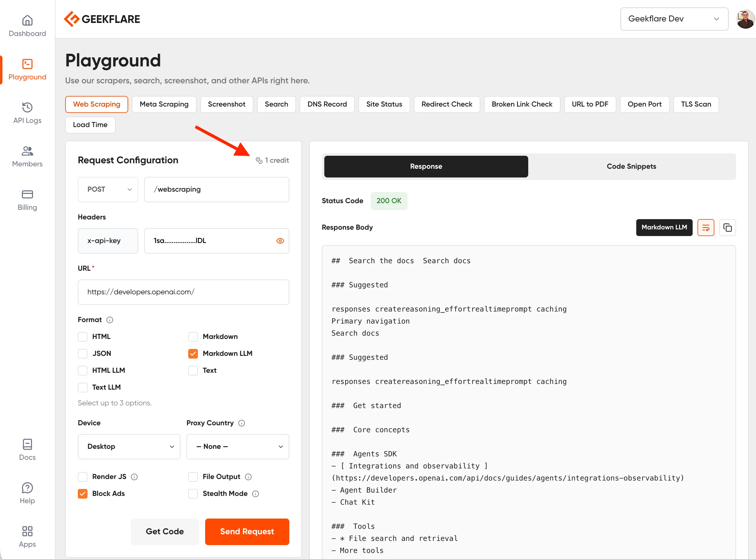Click the Geekflare logo

(x=102, y=19)
